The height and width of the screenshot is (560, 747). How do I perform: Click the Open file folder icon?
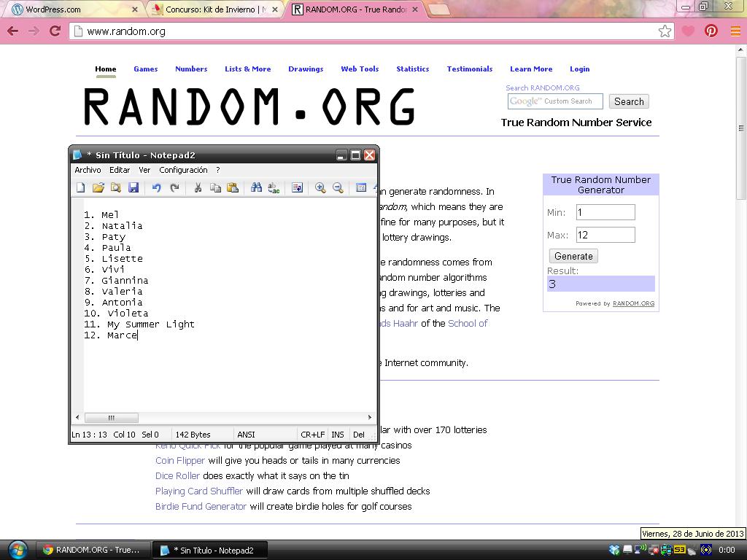pyautogui.click(x=98, y=188)
